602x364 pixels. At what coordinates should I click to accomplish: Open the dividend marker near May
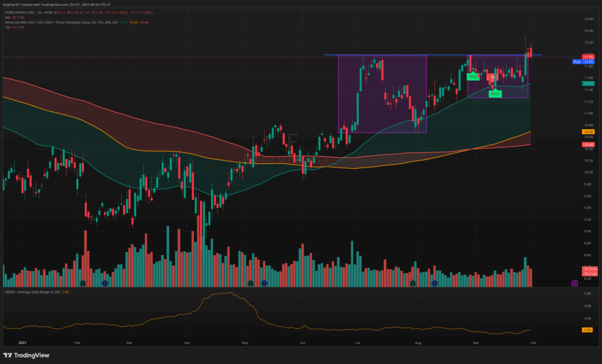(x=264, y=283)
